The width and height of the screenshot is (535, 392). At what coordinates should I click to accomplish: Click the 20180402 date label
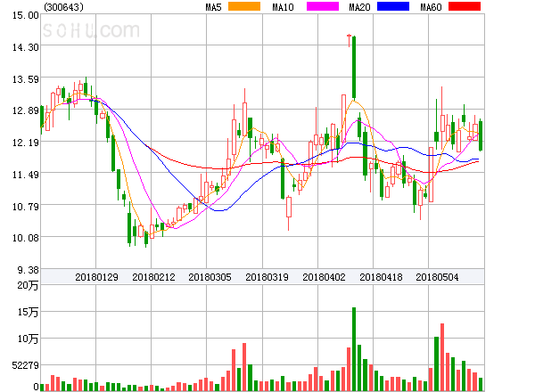point(324,277)
